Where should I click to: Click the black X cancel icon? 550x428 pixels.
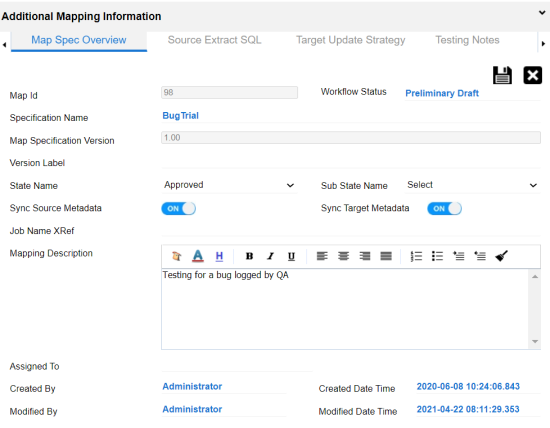[x=532, y=75]
